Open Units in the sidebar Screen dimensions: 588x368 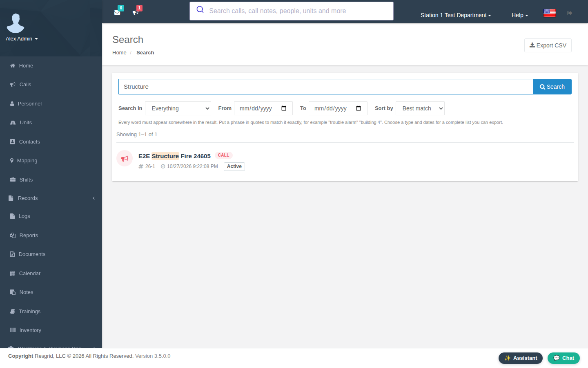[51, 123]
